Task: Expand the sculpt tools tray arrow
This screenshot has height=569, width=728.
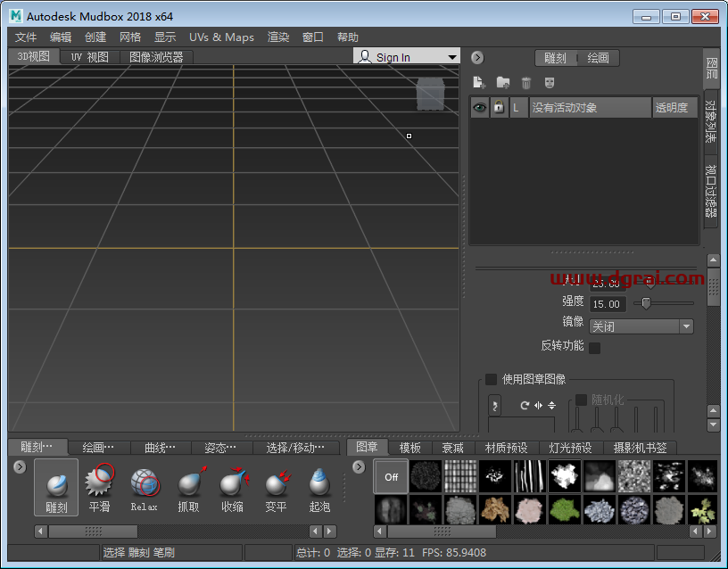Action: 20,466
